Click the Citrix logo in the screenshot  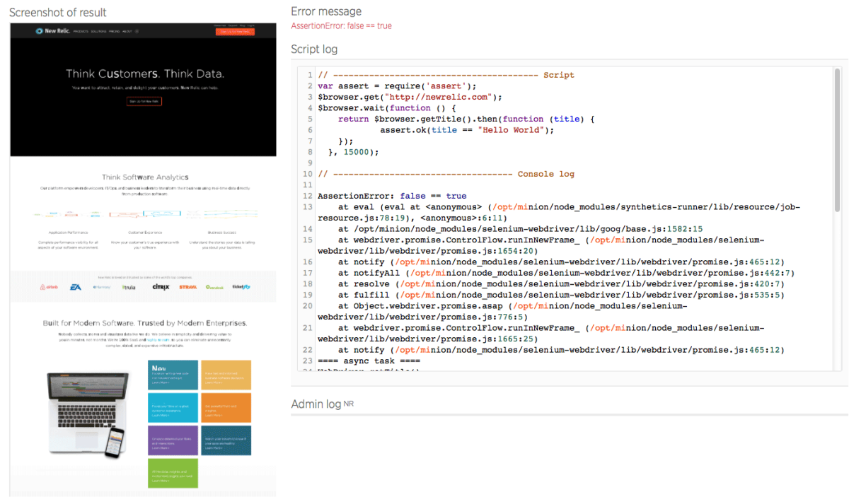[x=161, y=287]
